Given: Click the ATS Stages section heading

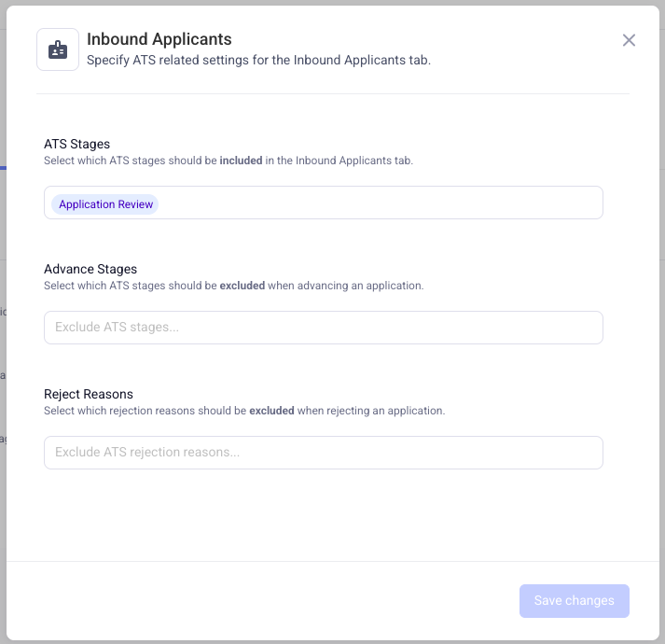Looking at the screenshot, I should click(x=76, y=144).
